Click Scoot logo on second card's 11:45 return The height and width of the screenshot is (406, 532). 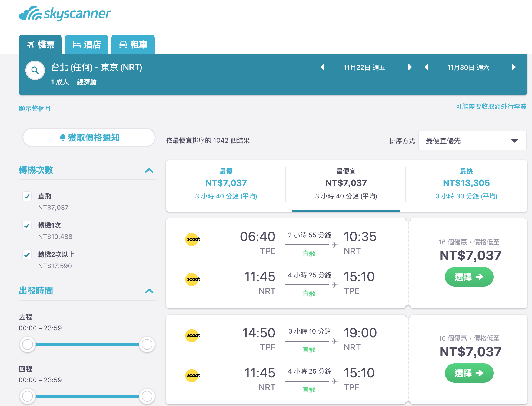coord(193,375)
